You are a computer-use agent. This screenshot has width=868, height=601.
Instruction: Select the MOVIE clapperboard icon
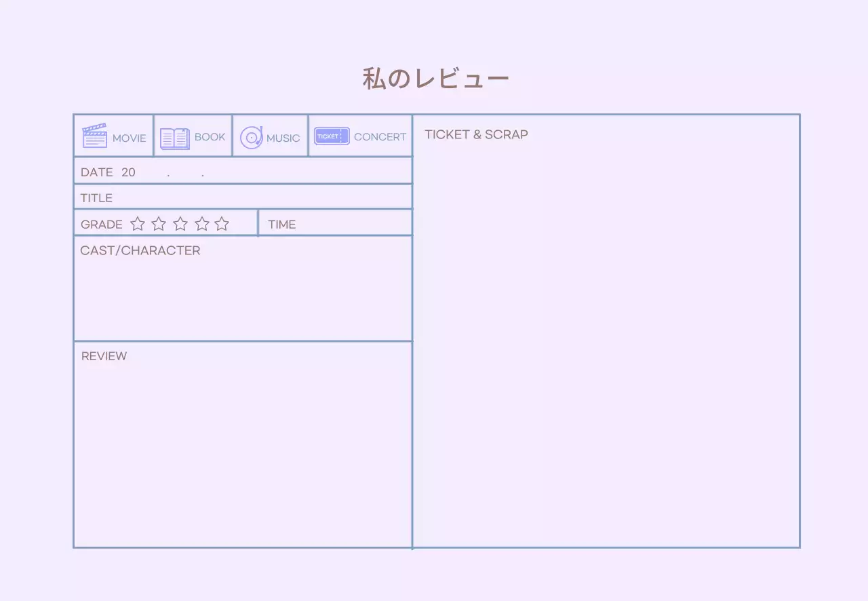(95, 136)
